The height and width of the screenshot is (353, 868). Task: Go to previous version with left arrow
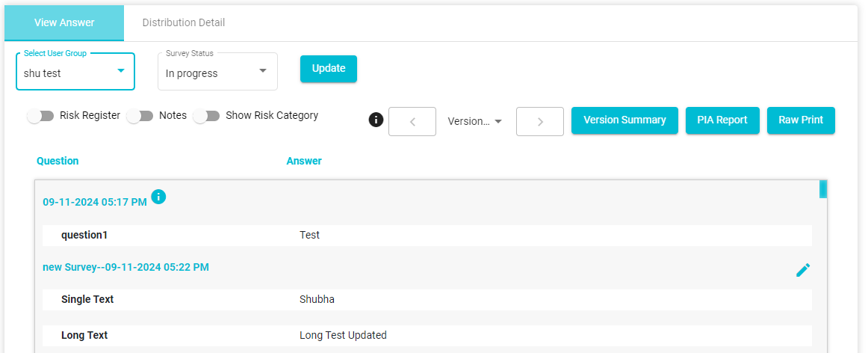click(412, 121)
